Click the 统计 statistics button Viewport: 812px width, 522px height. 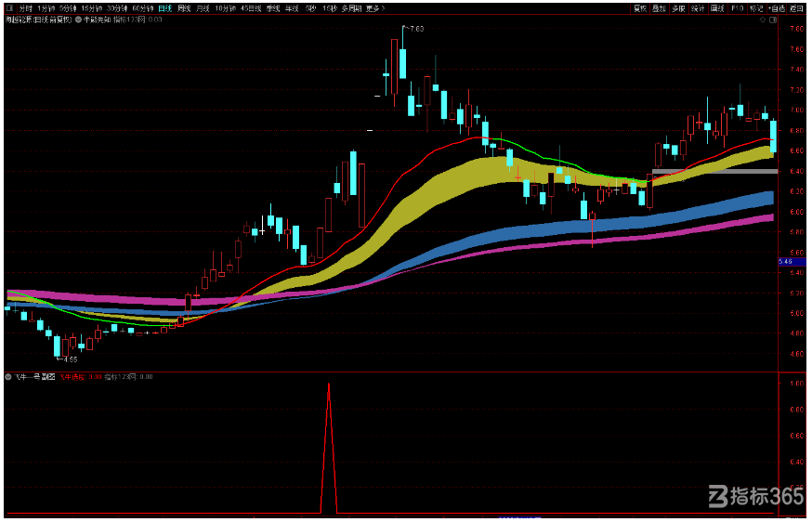point(698,8)
